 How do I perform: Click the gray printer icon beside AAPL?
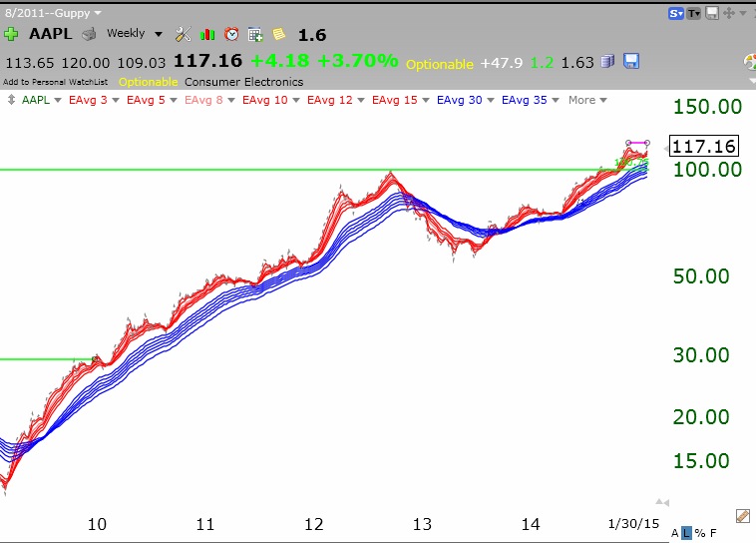[89, 34]
